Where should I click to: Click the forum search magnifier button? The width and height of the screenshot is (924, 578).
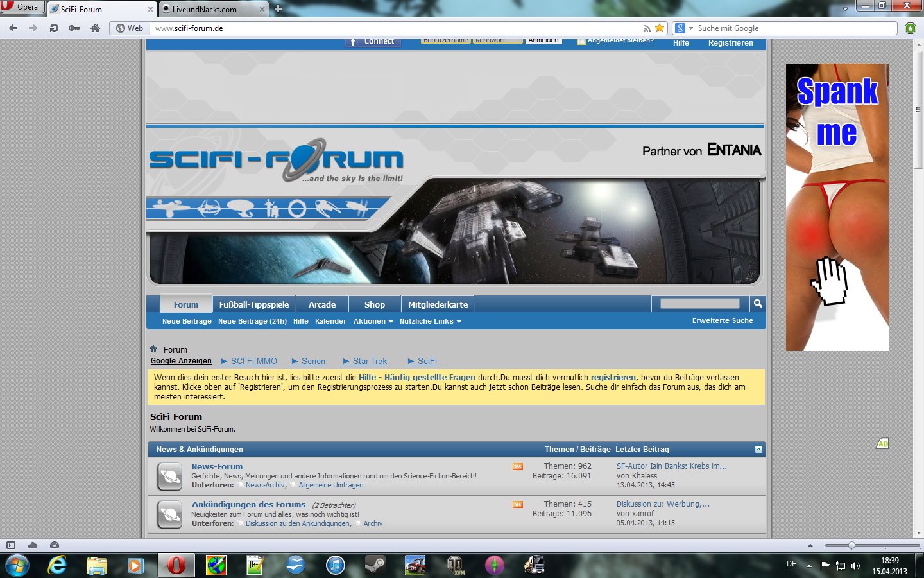(x=758, y=304)
